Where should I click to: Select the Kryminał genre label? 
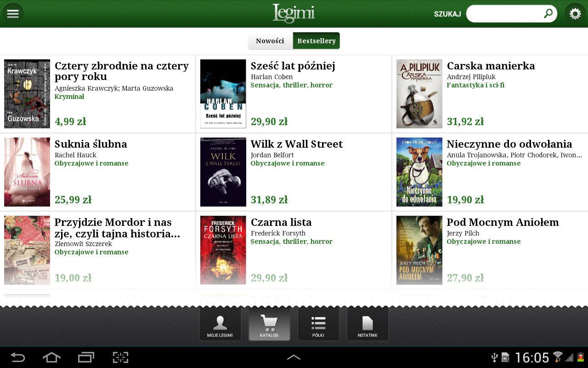pos(69,97)
